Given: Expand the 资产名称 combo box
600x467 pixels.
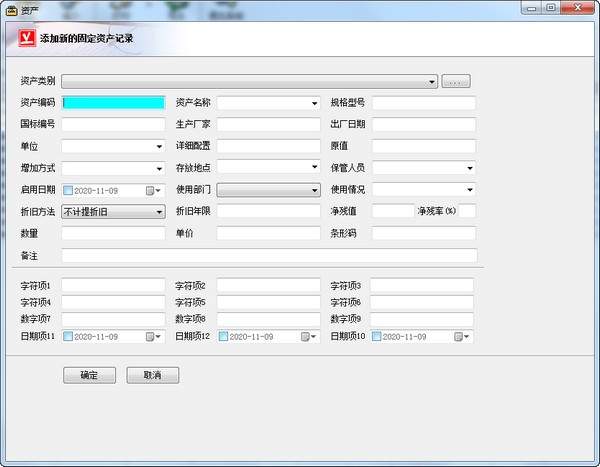Looking at the screenshot, I should coord(314,102).
